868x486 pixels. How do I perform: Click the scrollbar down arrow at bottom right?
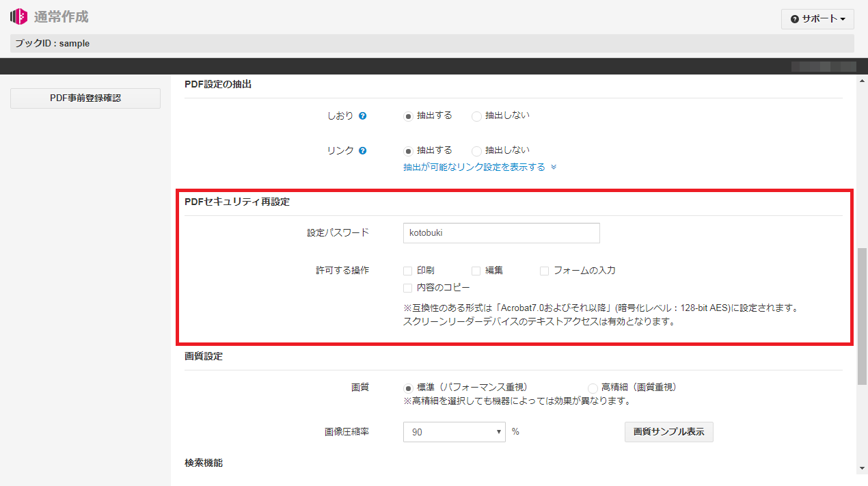click(862, 468)
